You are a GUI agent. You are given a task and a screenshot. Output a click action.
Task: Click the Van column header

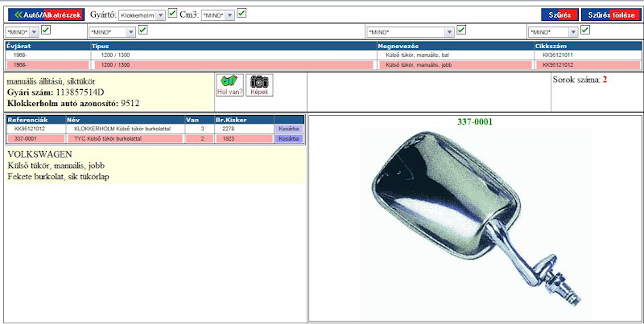point(199,120)
